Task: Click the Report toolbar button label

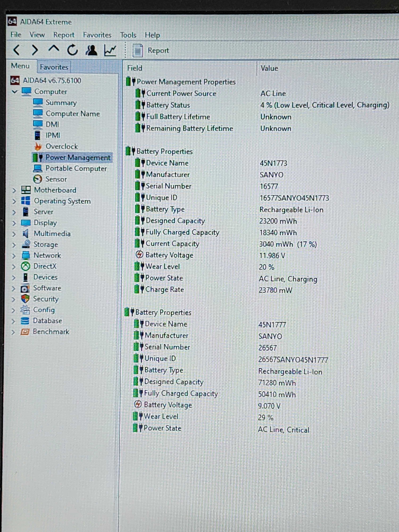Action: [158, 51]
